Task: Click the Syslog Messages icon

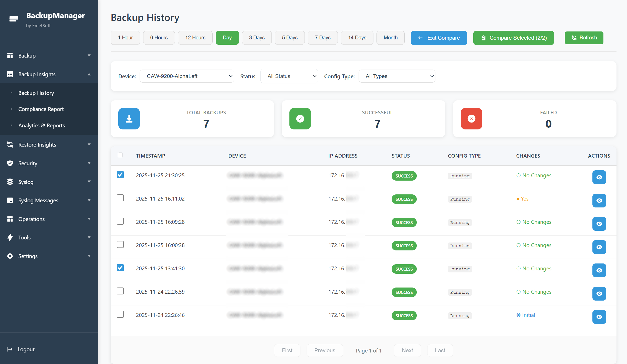Action: tap(10, 200)
